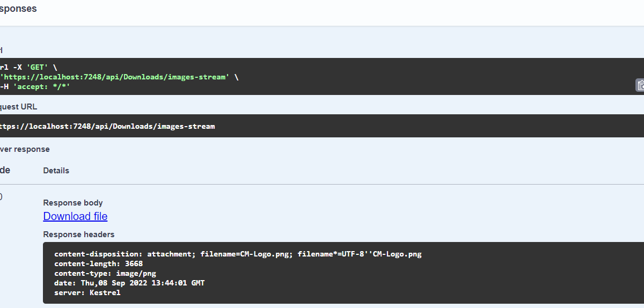The height and width of the screenshot is (308, 644).
Task: Click the Responses section heading
Action: click(x=18, y=9)
